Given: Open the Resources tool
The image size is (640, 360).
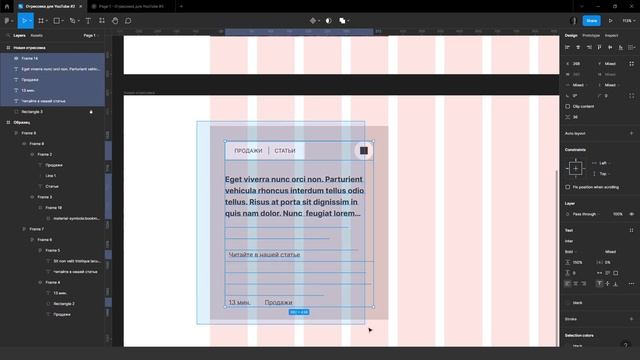Looking at the screenshot, I should 102,21.
